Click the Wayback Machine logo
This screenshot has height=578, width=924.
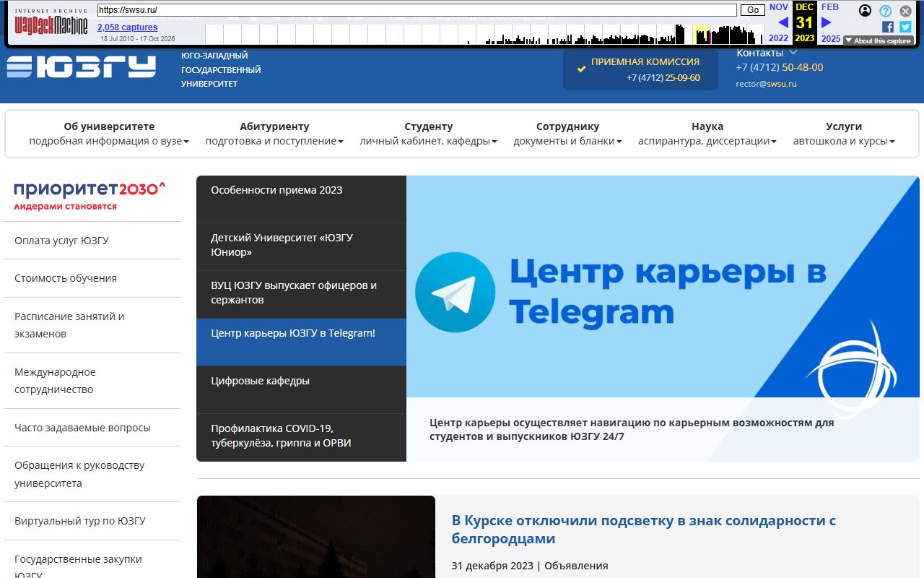tap(51, 22)
